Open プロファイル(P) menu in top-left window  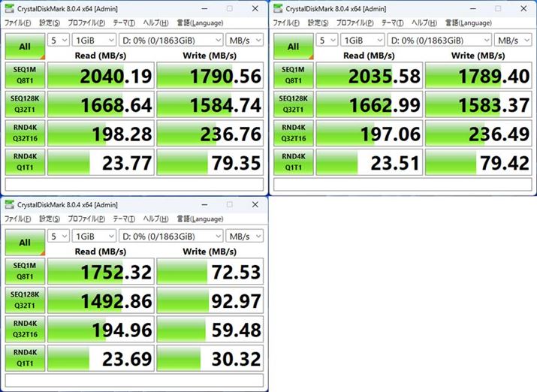click(86, 23)
